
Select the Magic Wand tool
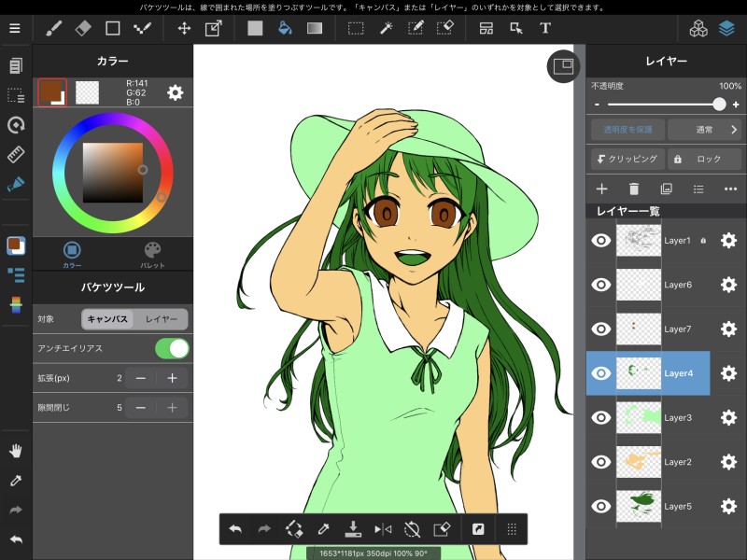[x=385, y=28]
